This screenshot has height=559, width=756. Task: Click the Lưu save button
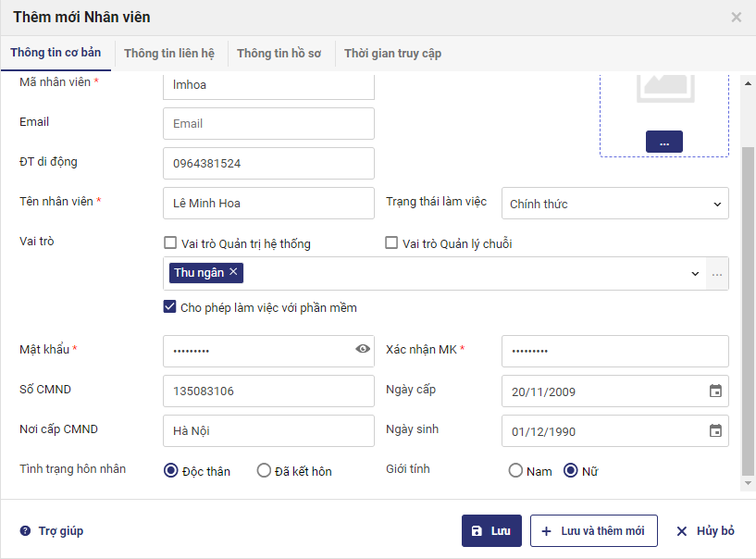pos(491,531)
